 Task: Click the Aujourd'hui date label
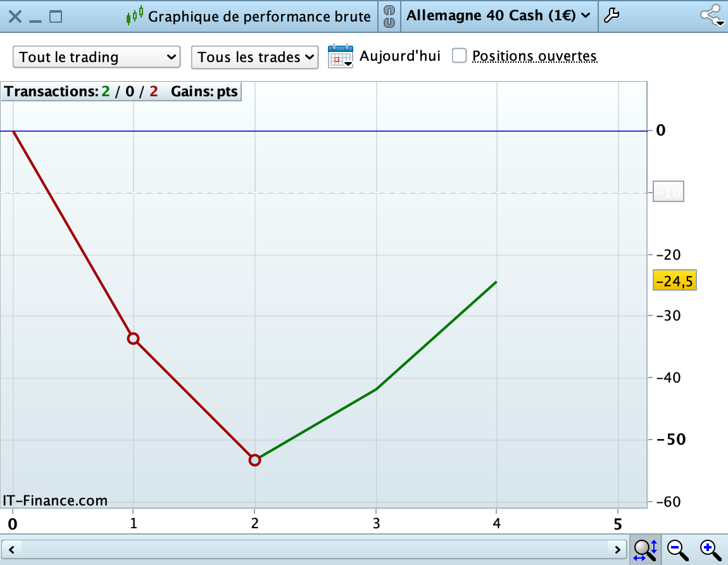(399, 56)
